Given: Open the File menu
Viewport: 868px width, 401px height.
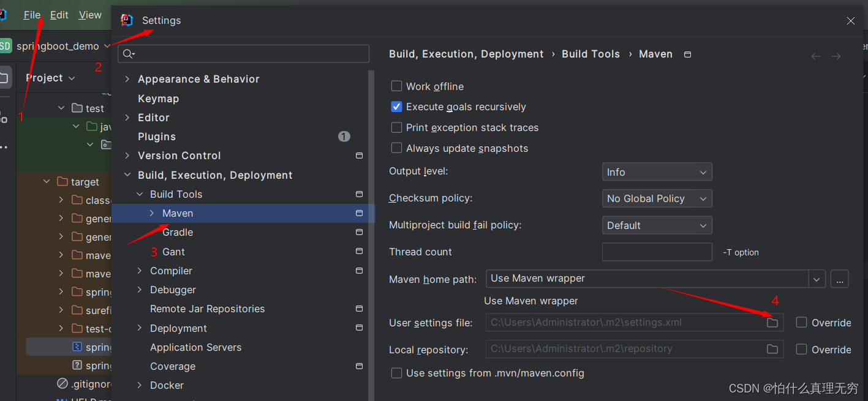Looking at the screenshot, I should click(x=32, y=15).
